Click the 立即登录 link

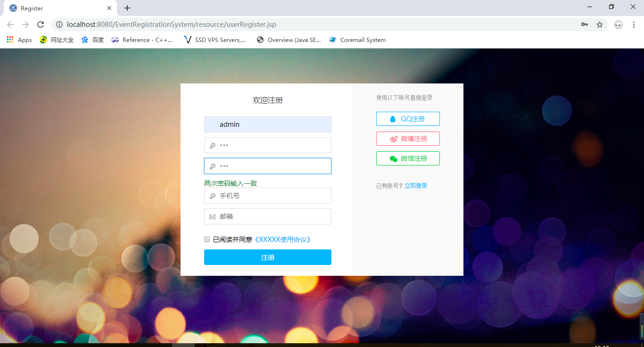(416, 185)
